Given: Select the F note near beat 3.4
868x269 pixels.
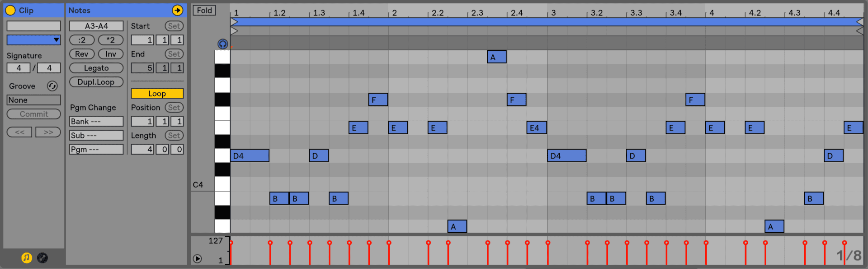Looking at the screenshot, I should tap(695, 100).
